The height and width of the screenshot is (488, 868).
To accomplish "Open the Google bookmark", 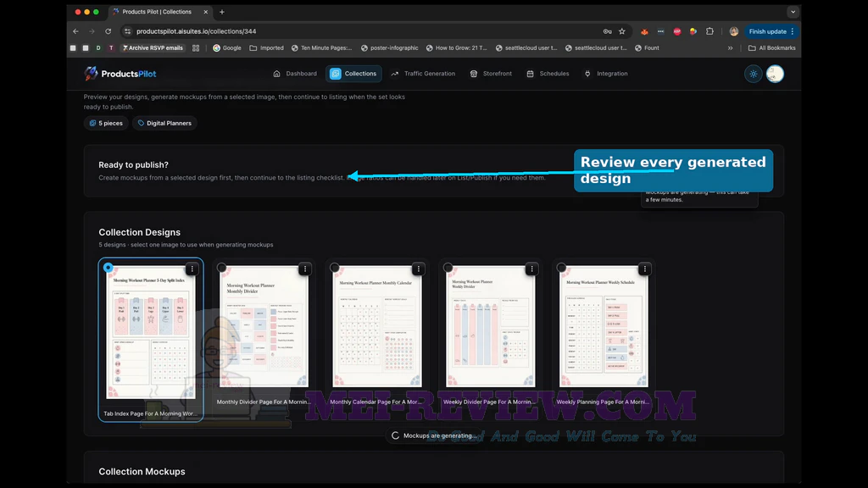I will [227, 48].
